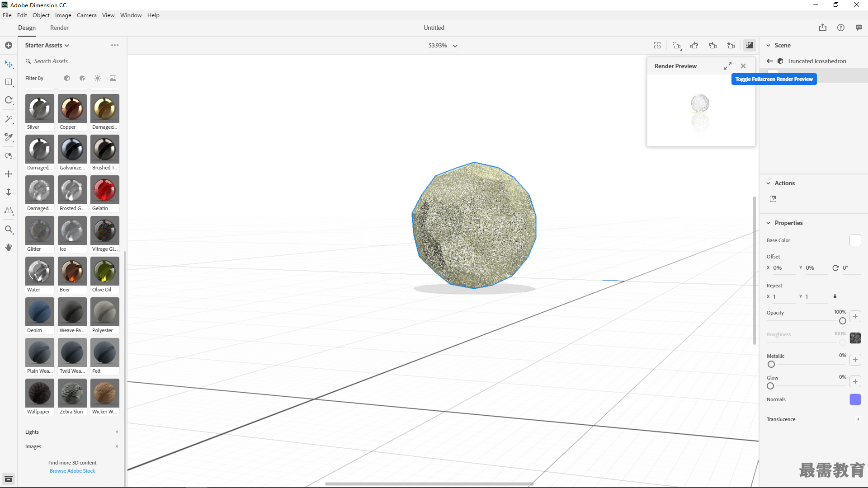Switch to the Design tab
This screenshot has width=868, height=488.
click(27, 28)
